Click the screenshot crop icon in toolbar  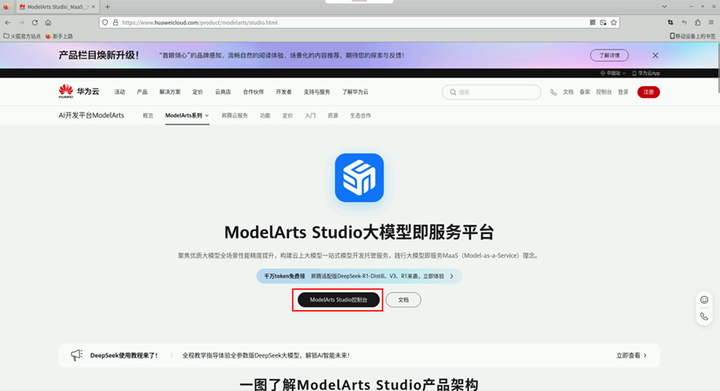click(670, 22)
